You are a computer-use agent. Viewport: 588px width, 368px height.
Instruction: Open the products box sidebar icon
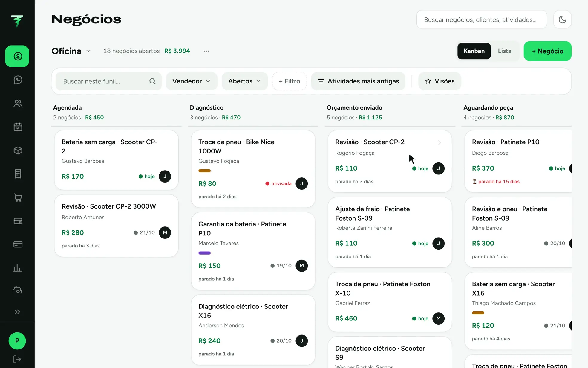18,150
